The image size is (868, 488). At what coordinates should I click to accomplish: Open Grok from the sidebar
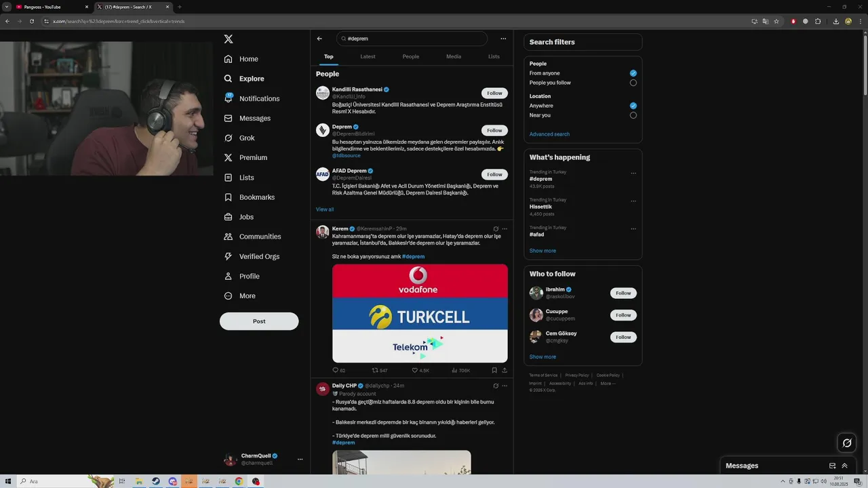click(x=239, y=138)
